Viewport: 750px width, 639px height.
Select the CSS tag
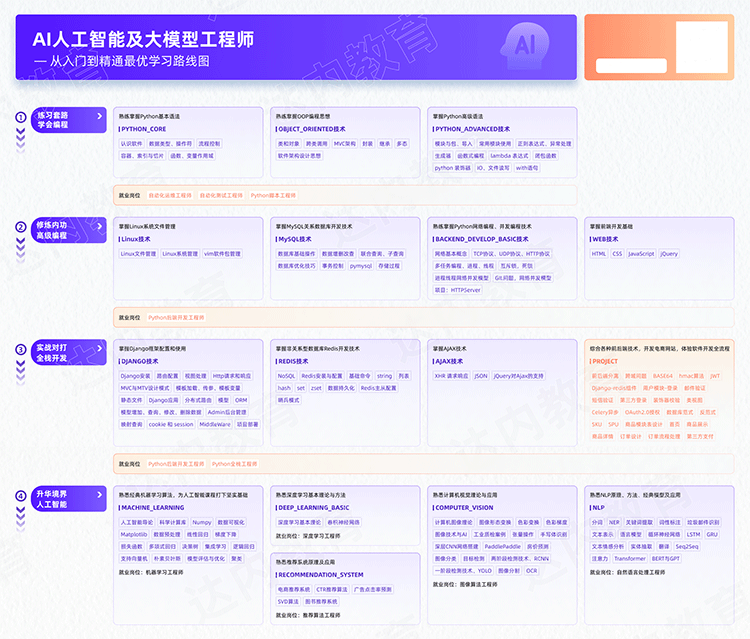tap(617, 253)
